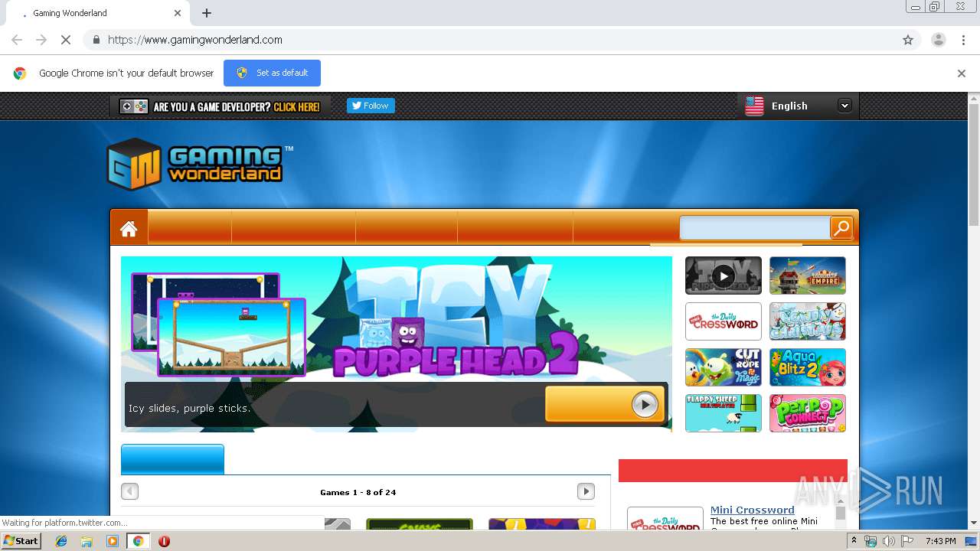Click the address bar URL
980x551 pixels.
[x=195, y=40]
